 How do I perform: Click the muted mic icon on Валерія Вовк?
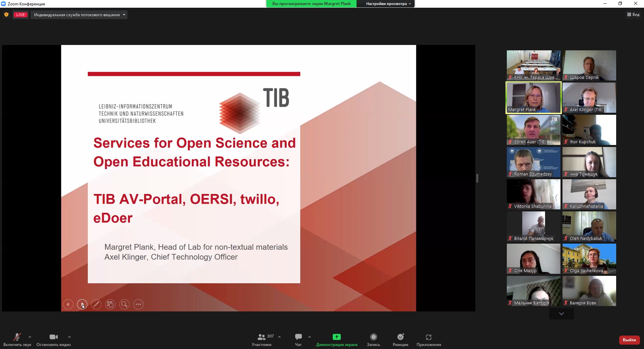click(x=566, y=303)
